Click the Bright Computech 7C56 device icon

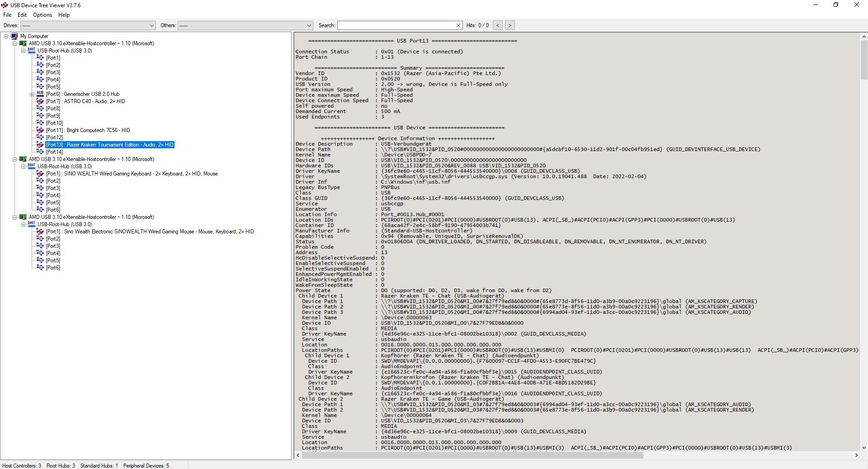click(40, 130)
